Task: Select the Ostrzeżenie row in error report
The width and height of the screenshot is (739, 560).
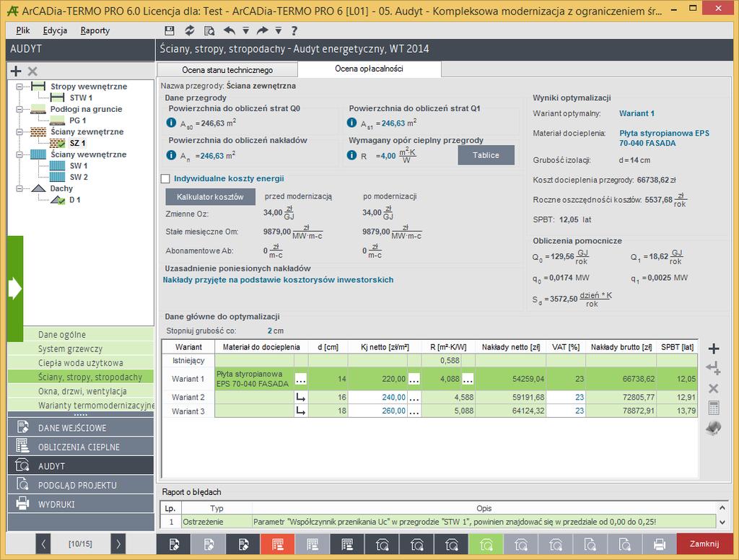Action: click(437, 522)
